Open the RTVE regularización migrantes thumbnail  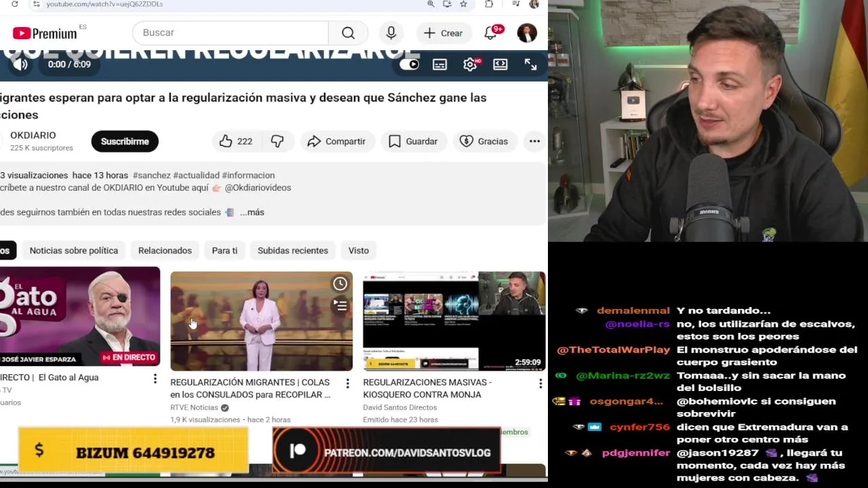(x=261, y=321)
